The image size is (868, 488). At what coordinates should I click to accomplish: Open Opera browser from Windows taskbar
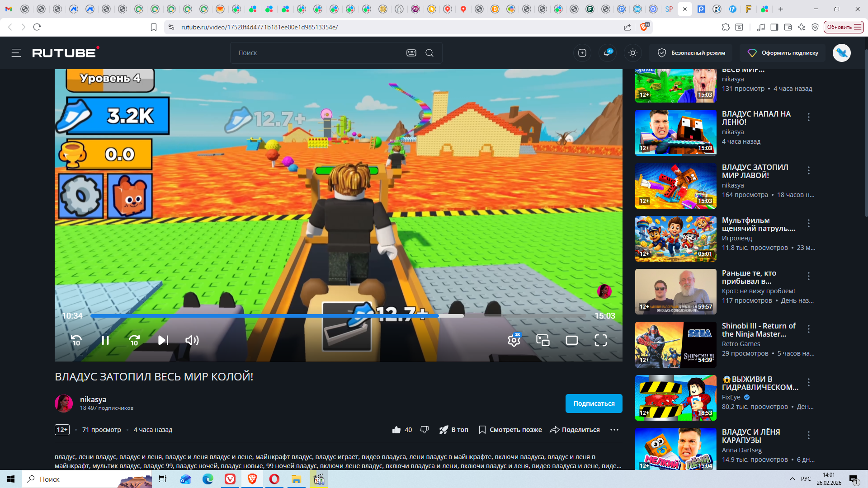click(274, 479)
